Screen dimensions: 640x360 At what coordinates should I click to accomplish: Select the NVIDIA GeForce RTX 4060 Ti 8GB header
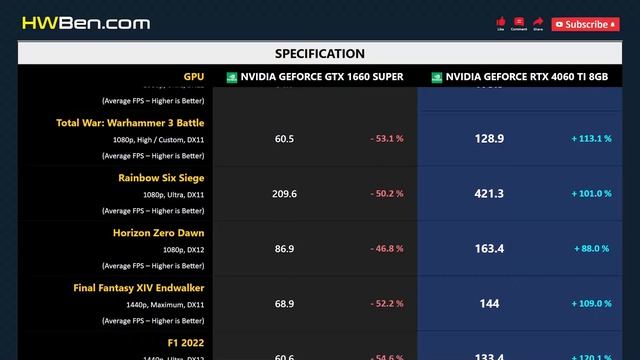coord(527,77)
